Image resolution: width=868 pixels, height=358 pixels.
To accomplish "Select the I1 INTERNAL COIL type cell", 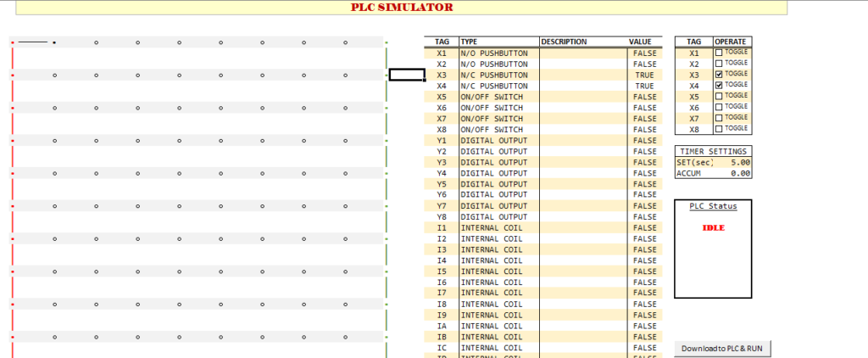I will [x=498, y=227].
